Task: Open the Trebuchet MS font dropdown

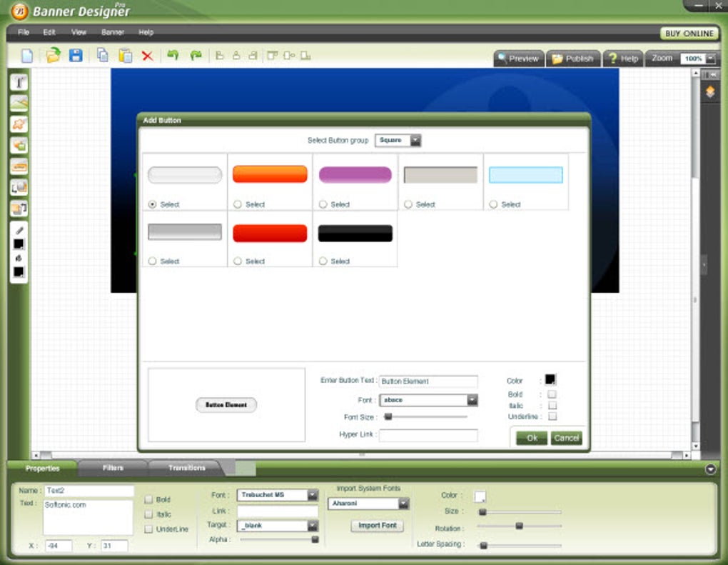Action: click(x=277, y=495)
